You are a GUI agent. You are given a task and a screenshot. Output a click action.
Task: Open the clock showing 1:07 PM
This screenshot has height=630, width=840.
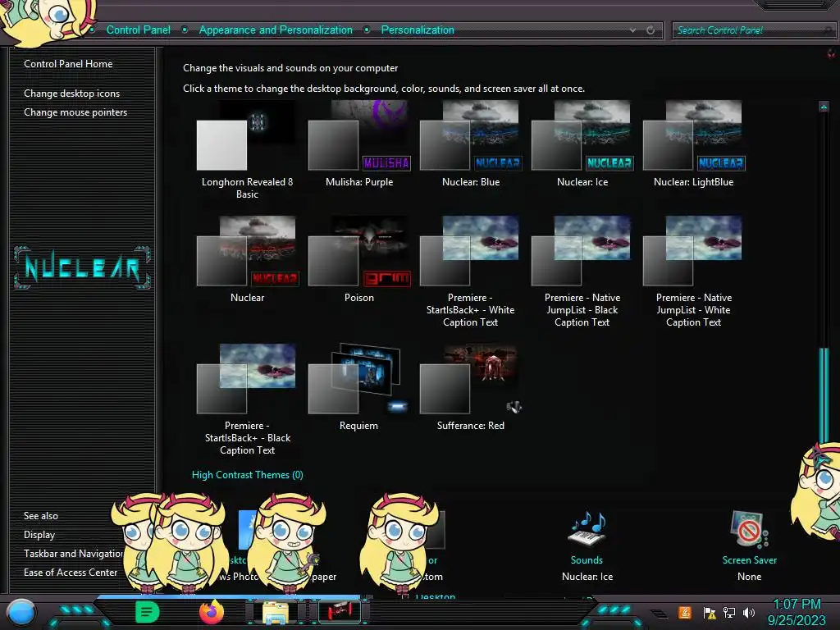tap(797, 612)
